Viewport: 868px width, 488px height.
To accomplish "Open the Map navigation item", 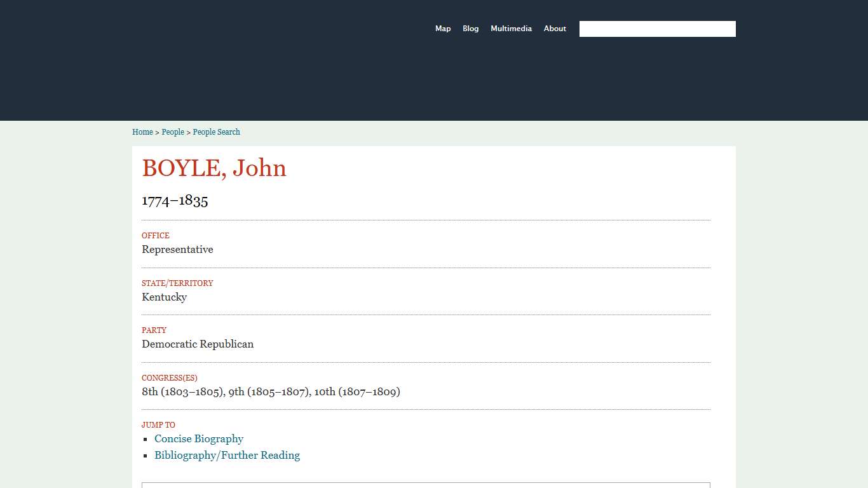I will [443, 29].
